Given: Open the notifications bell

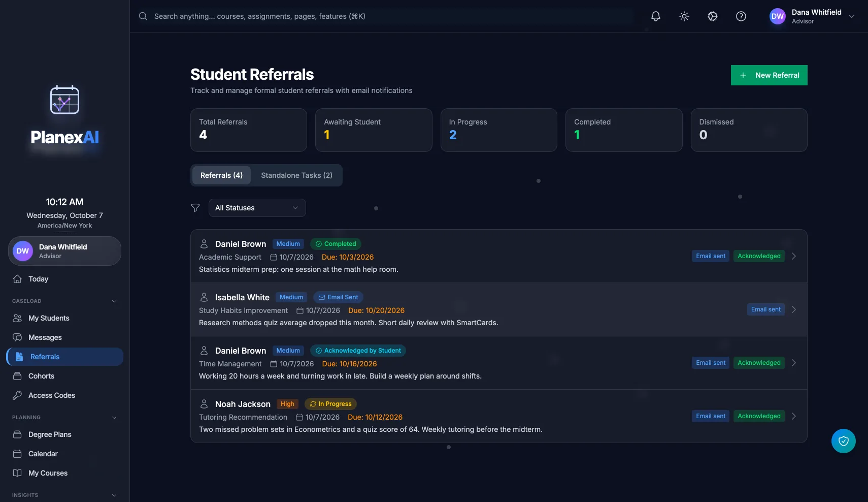Looking at the screenshot, I should 656,16.
